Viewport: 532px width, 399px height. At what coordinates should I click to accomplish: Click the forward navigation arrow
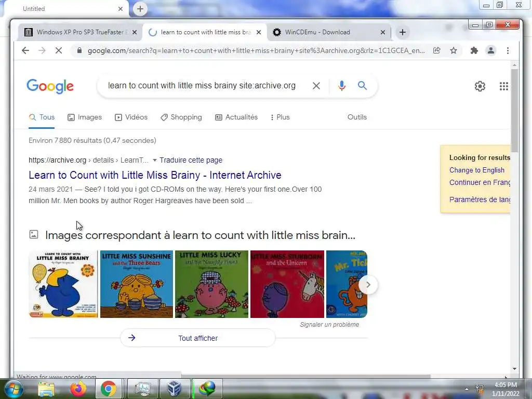42,50
